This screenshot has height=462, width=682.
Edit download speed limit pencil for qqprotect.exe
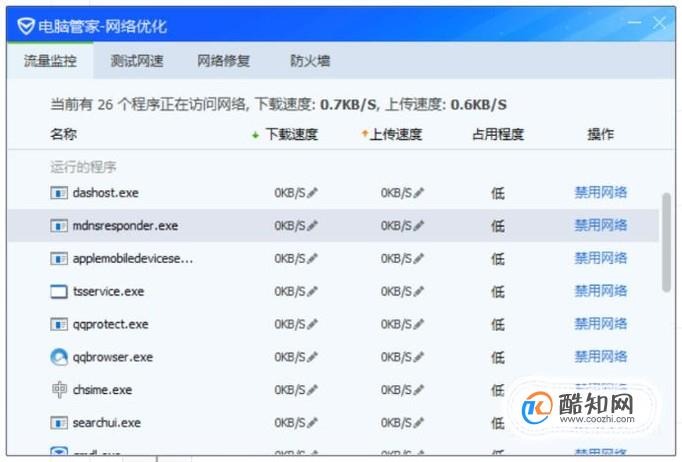click(312, 324)
